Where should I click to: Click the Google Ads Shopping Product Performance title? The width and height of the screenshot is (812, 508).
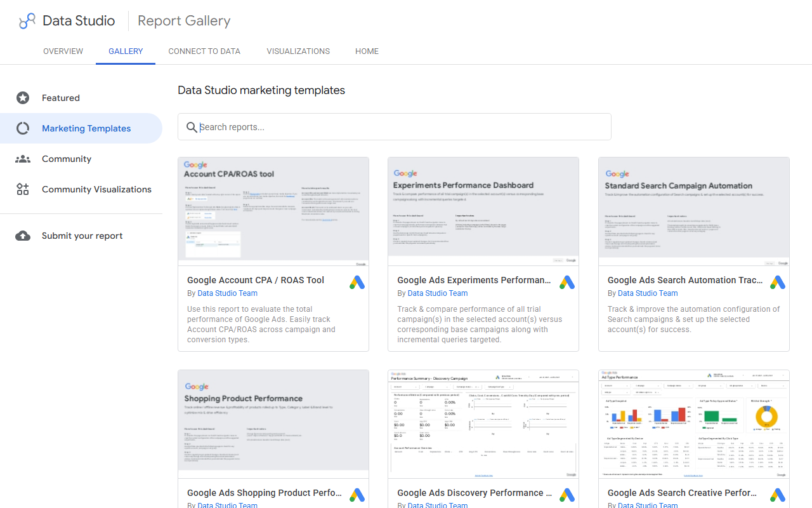click(x=265, y=493)
